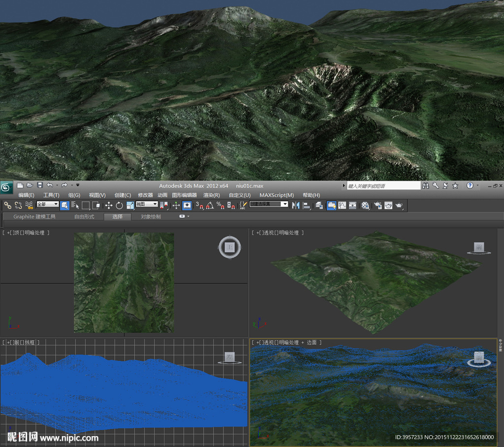The image size is (504, 447).
Task: Open Favorites with the star icon
Action: [455, 186]
